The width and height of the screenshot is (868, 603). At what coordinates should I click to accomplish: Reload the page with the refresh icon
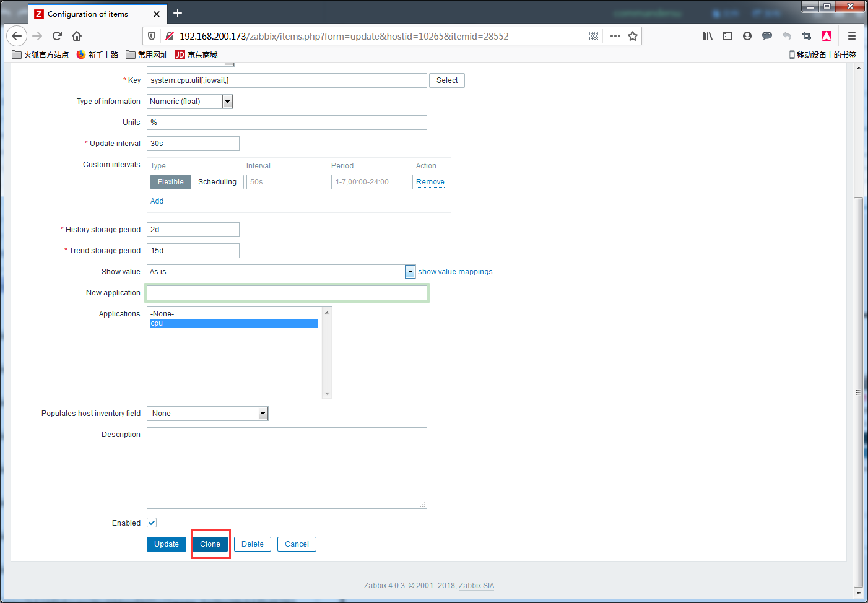[57, 36]
